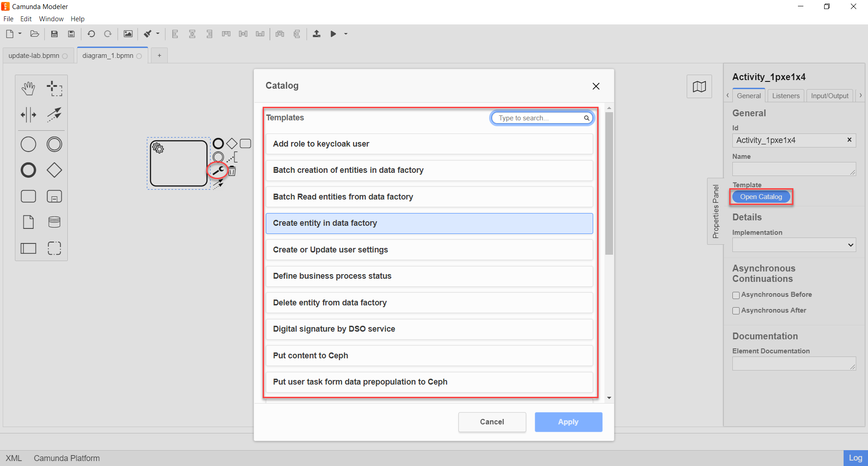
Task: Select 'Add role to keycloak user' template
Action: click(x=429, y=144)
